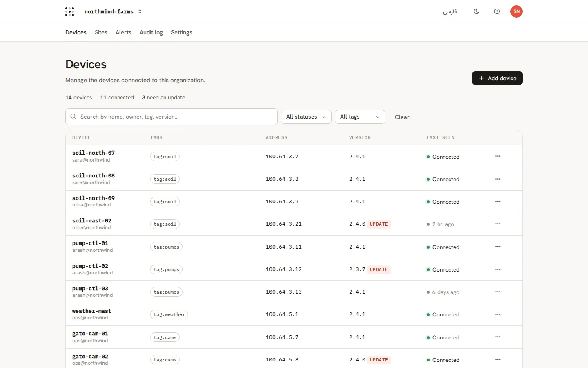Focus the device search field
588x368 pixels.
171,117
